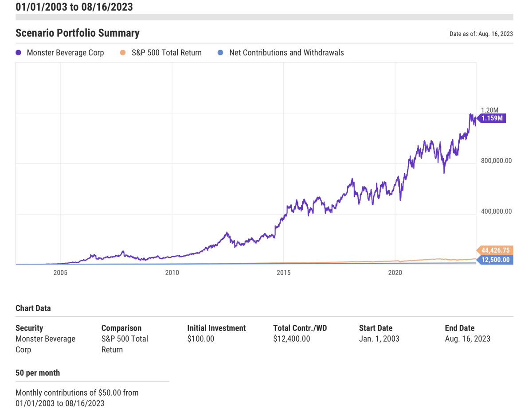Screen dimensions: 532x409
Task: Click the Jan. 1, 2003 start date value
Action: point(379,339)
